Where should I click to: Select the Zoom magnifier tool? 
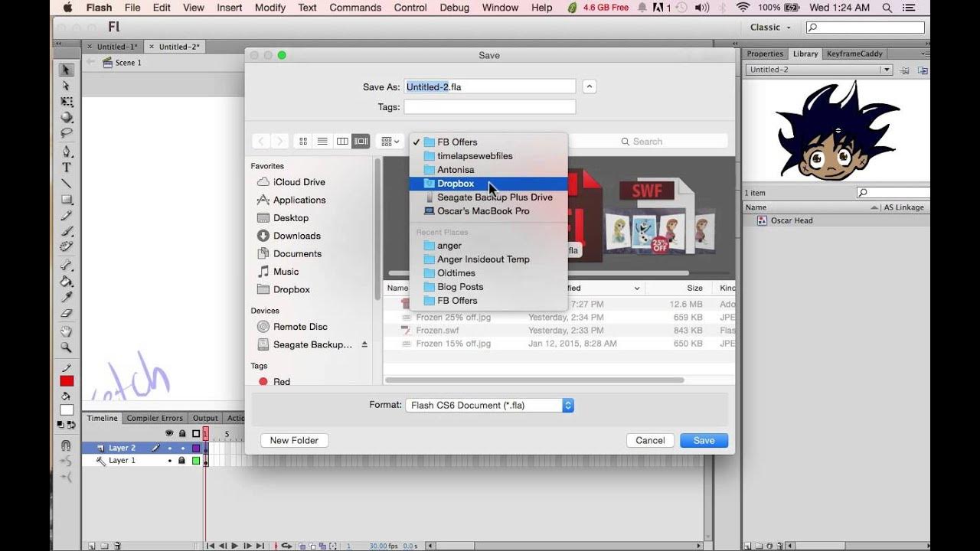67,348
